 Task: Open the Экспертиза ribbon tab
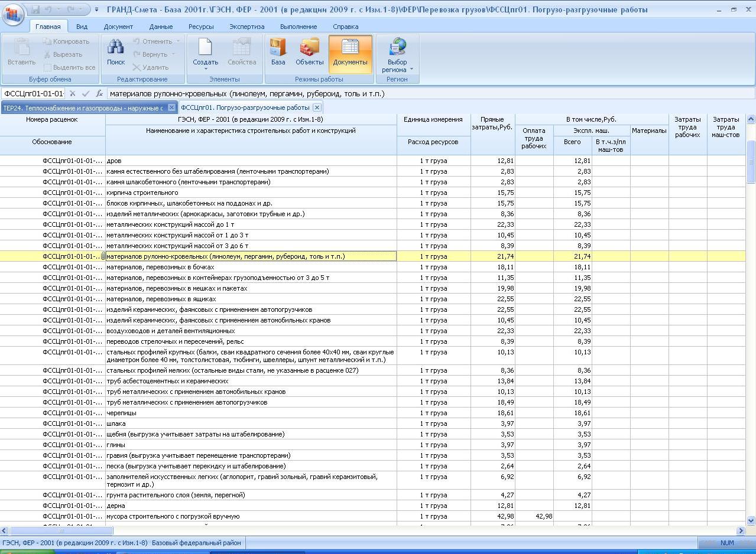point(246,27)
